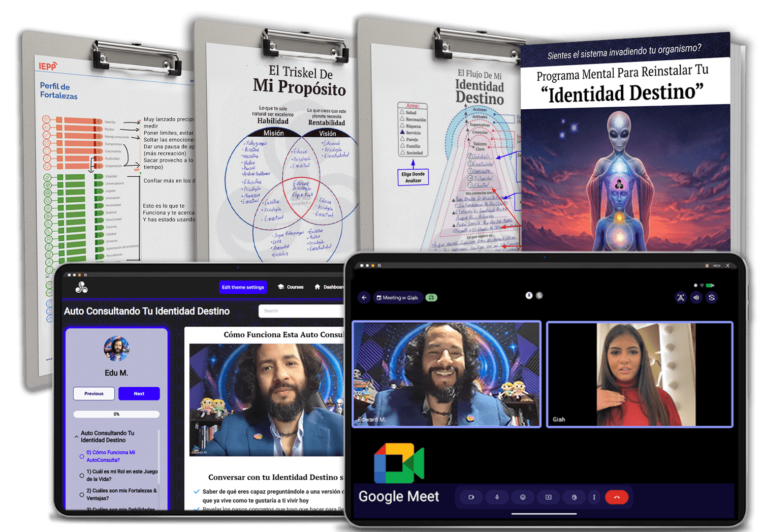Toggle the speaker audio icon in Meet
The image size is (762, 532).
pos(696,298)
